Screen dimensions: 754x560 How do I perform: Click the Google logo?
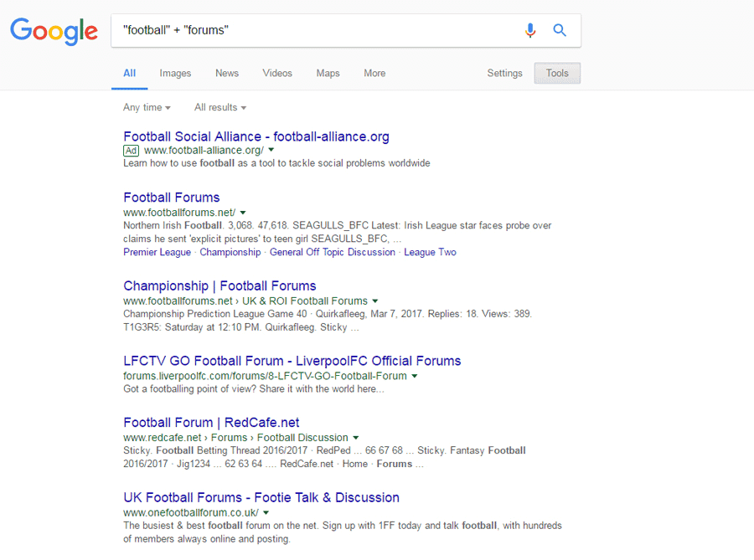tap(54, 32)
